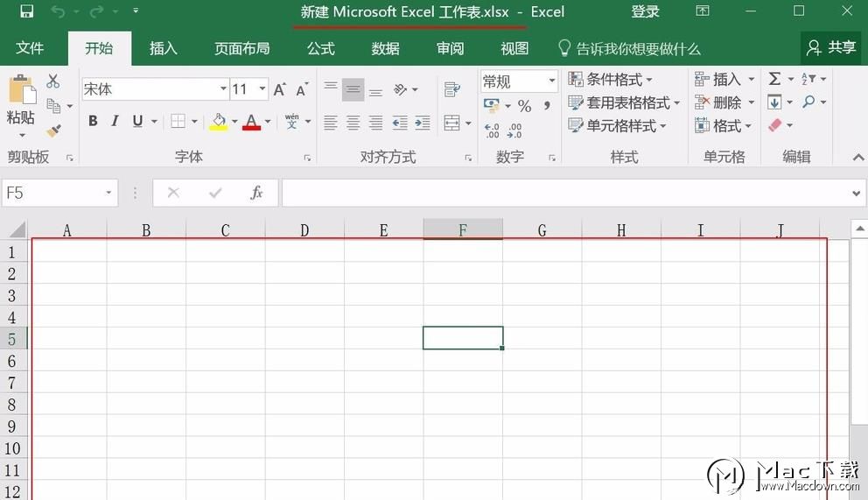
Task: Increase decimal places
Action: coord(492,130)
